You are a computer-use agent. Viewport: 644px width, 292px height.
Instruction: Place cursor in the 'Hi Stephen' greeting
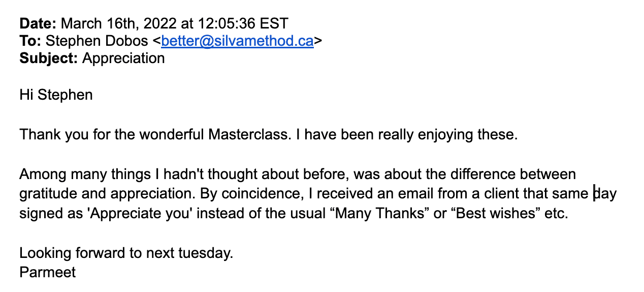56,95
